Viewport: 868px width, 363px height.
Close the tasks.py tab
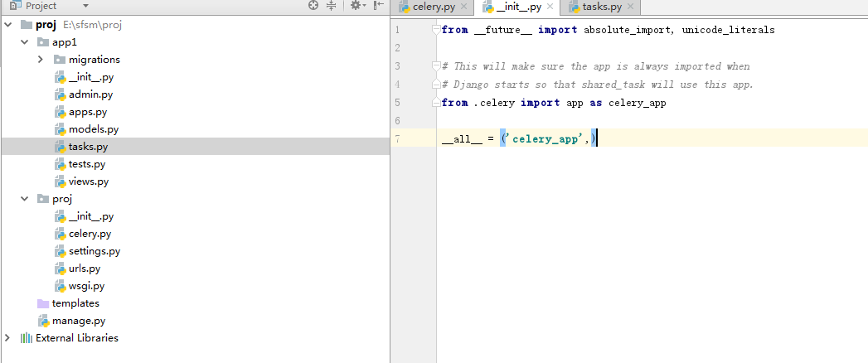[x=630, y=7]
